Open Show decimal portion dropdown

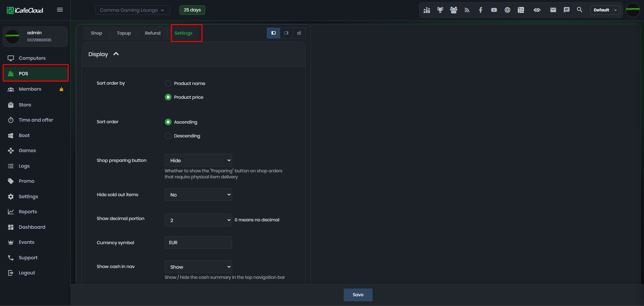point(198,220)
